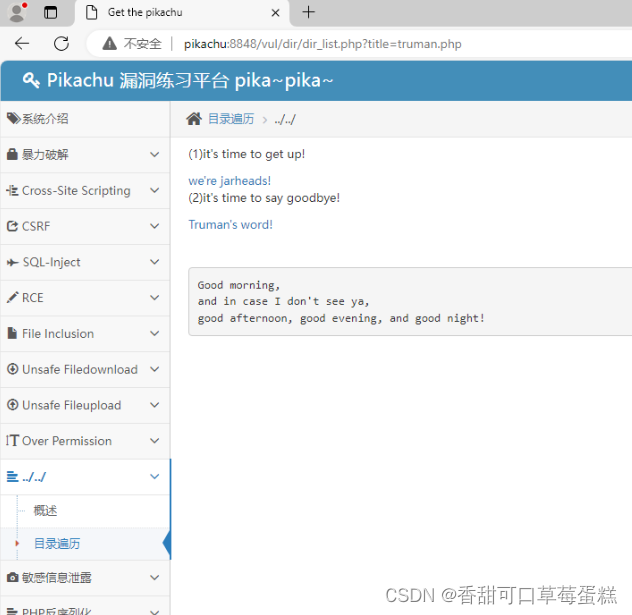Screen dimensions: 632x615
Task: Expand the RCE menu chevron
Action: (x=154, y=298)
